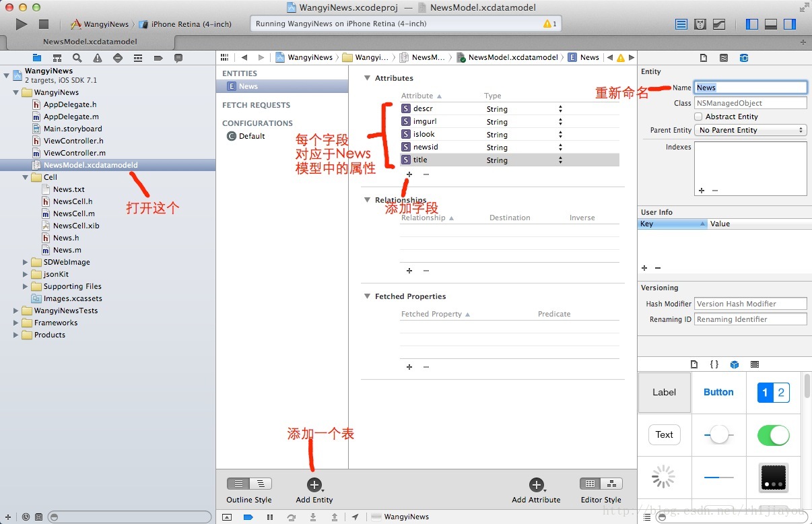Open the Log navigator icon
This screenshot has height=524, width=812.
(x=178, y=58)
